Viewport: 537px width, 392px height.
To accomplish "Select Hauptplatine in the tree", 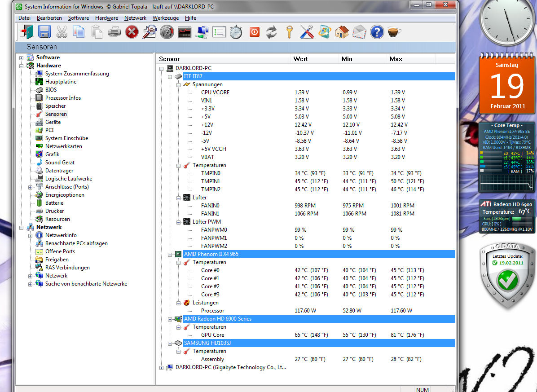I will coord(61,82).
